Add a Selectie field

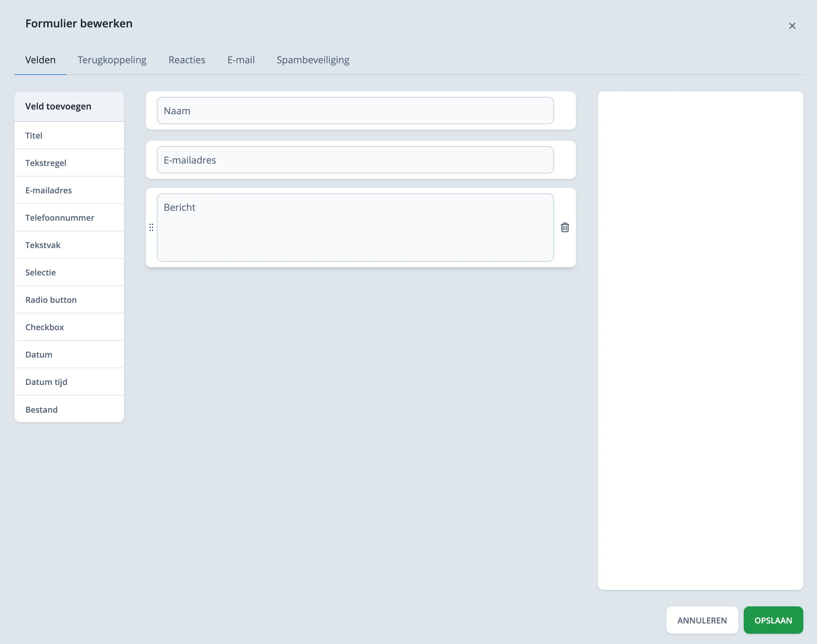[x=69, y=272]
